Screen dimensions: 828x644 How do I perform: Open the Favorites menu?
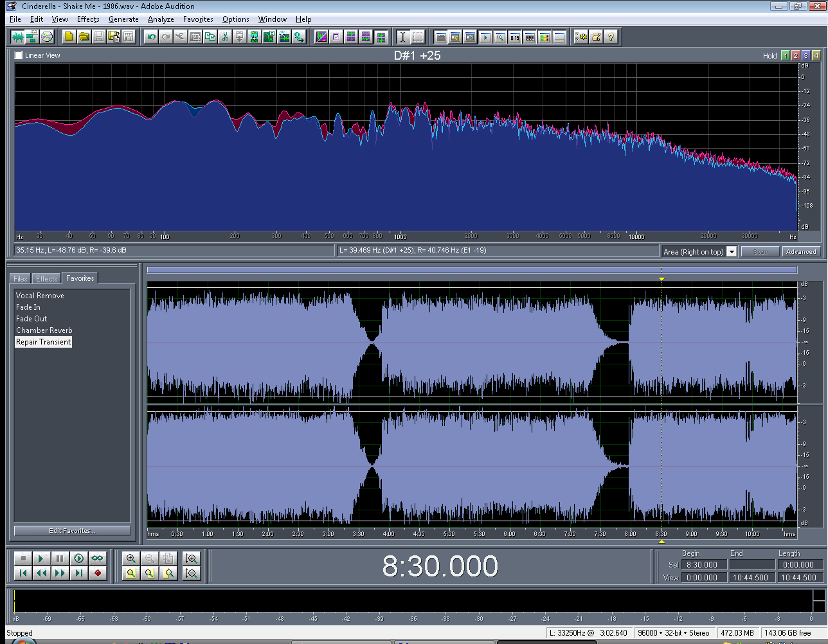click(x=198, y=19)
